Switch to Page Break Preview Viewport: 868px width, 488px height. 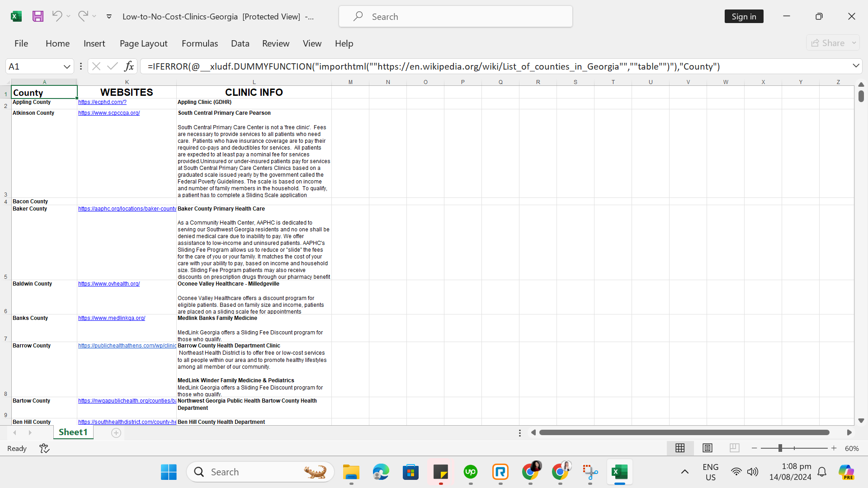735,448
